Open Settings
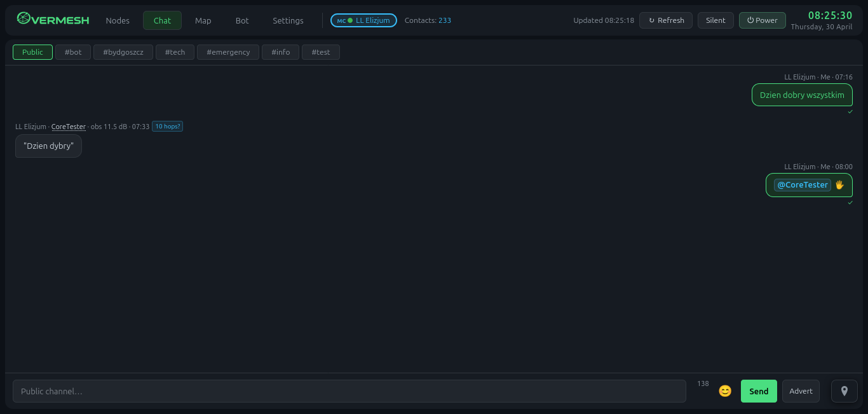The height and width of the screenshot is (414, 868). [x=288, y=20]
